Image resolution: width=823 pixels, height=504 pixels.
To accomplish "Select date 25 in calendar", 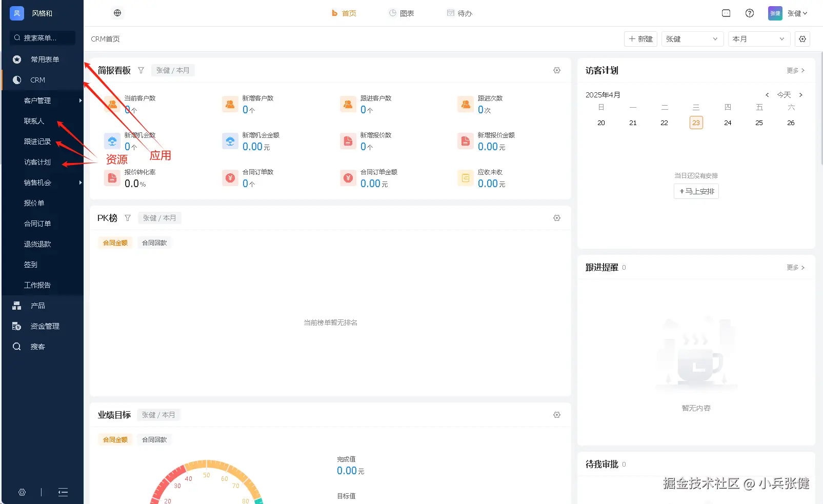I will 759,123.
